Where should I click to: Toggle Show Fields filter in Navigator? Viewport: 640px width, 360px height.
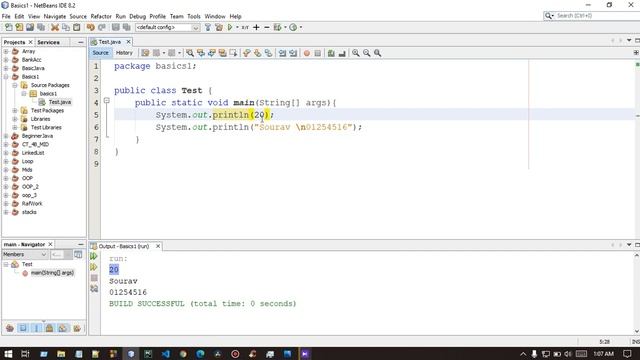pos(23,328)
